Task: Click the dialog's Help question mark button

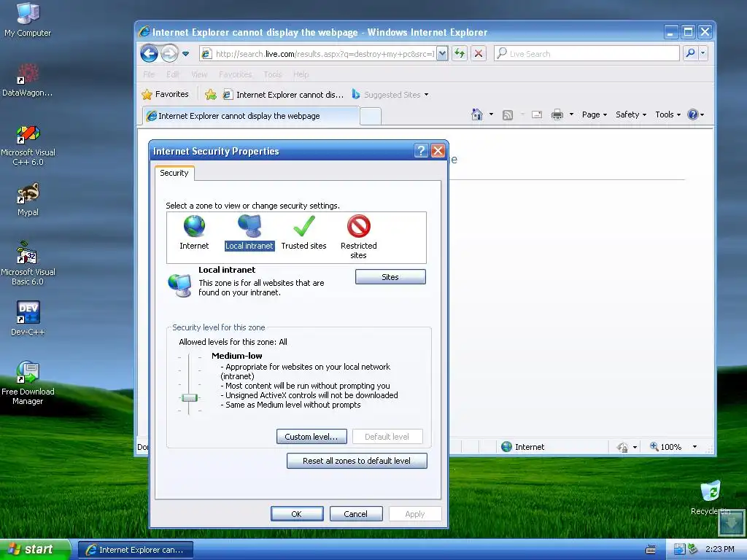Action: coord(421,151)
